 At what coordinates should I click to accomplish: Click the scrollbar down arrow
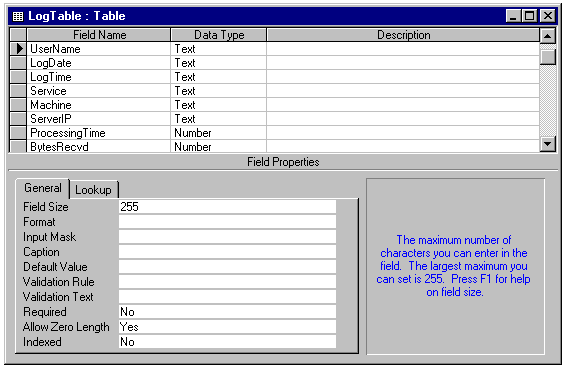[548, 144]
